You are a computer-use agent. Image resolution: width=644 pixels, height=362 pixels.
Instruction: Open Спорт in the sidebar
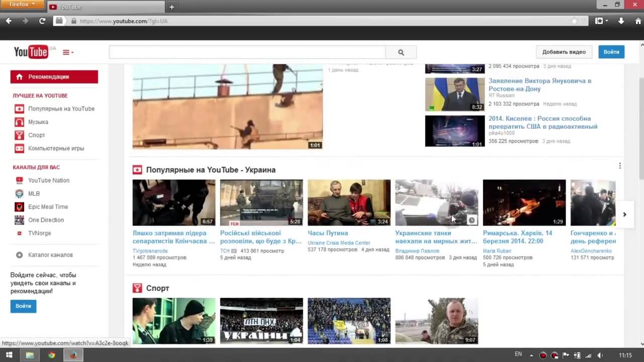[x=37, y=135]
